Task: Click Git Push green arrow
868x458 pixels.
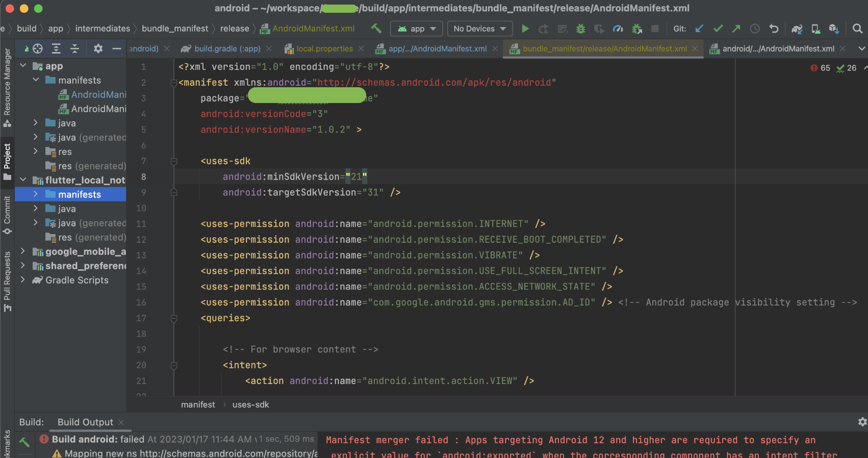Action: tap(736, 29)
